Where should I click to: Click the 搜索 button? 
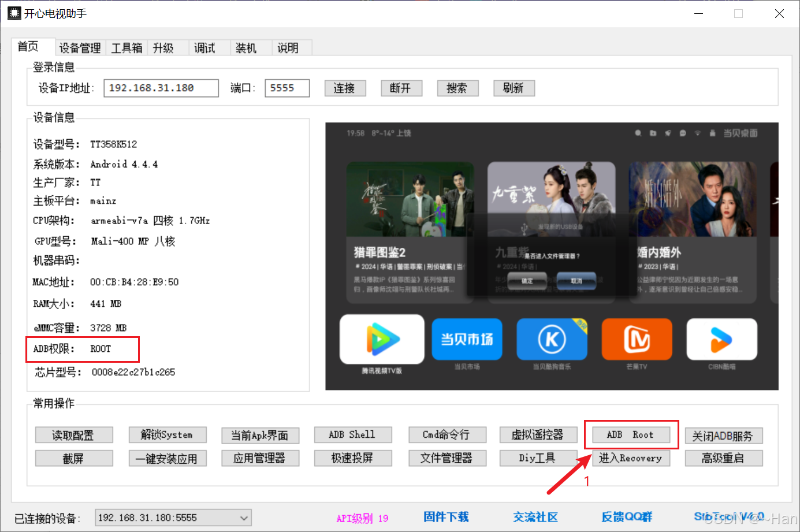pyautogui.click(x=457, y=88)
